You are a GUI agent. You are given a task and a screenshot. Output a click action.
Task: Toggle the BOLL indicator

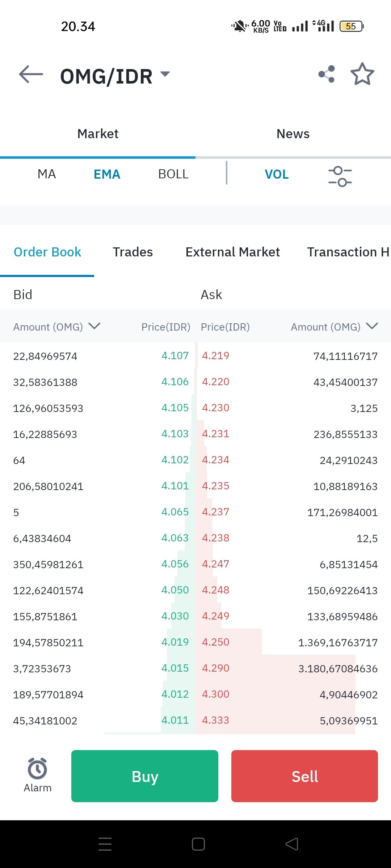pyautogui.click(x=173, y=174)
